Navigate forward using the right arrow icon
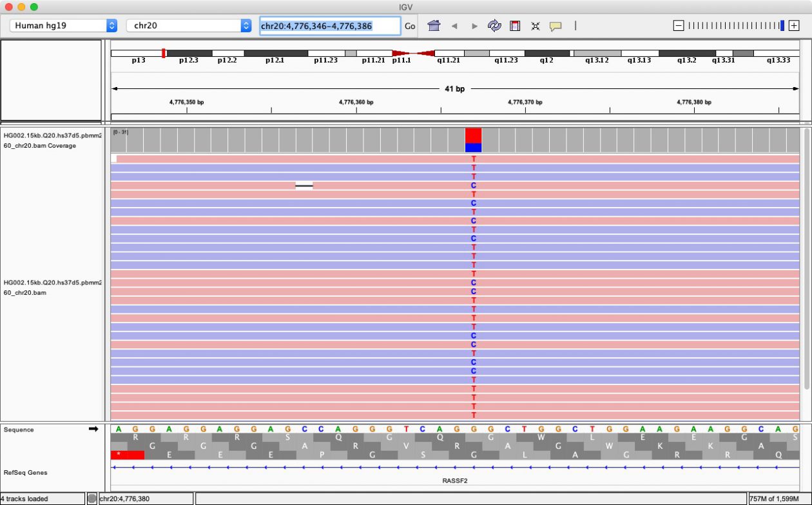The height and width of the screenshot is (505, 812). click(x=474, y=26)
